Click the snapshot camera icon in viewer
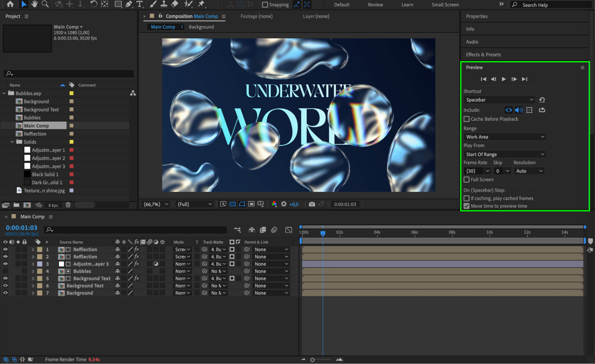This screenshot has height=364, width=595. [x=312, y=204]
